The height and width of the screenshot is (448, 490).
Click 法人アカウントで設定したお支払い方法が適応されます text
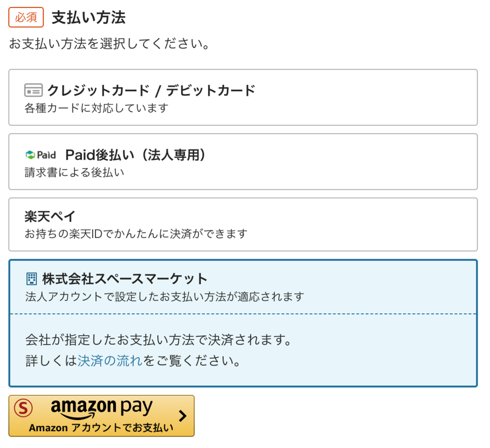[165, 297]
